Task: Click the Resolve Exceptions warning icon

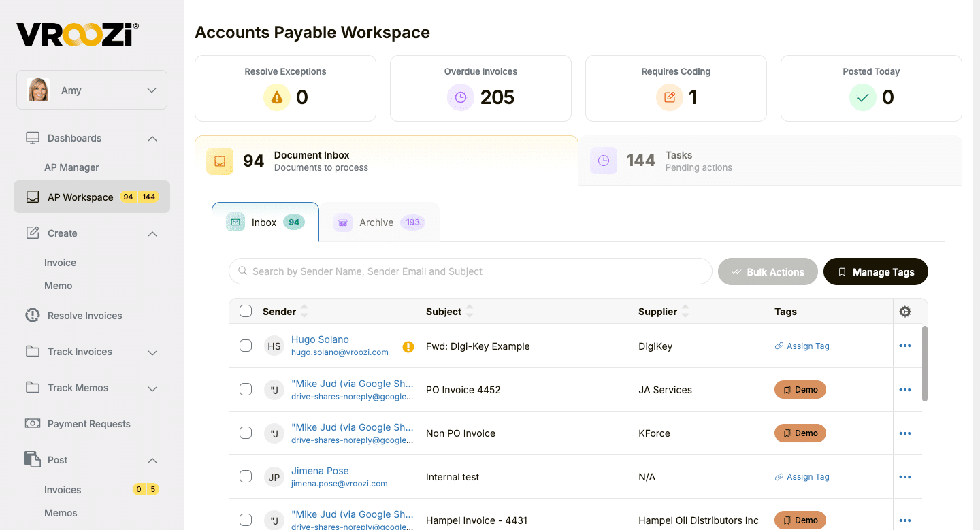Action: (276, 97)
